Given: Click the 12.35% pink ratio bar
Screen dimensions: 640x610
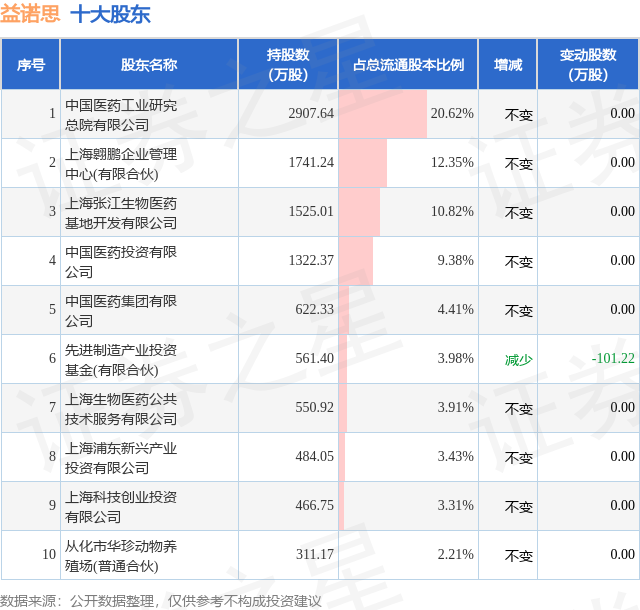Looking at the screenshot, I should pyautogui.click(x=363, y=163).
